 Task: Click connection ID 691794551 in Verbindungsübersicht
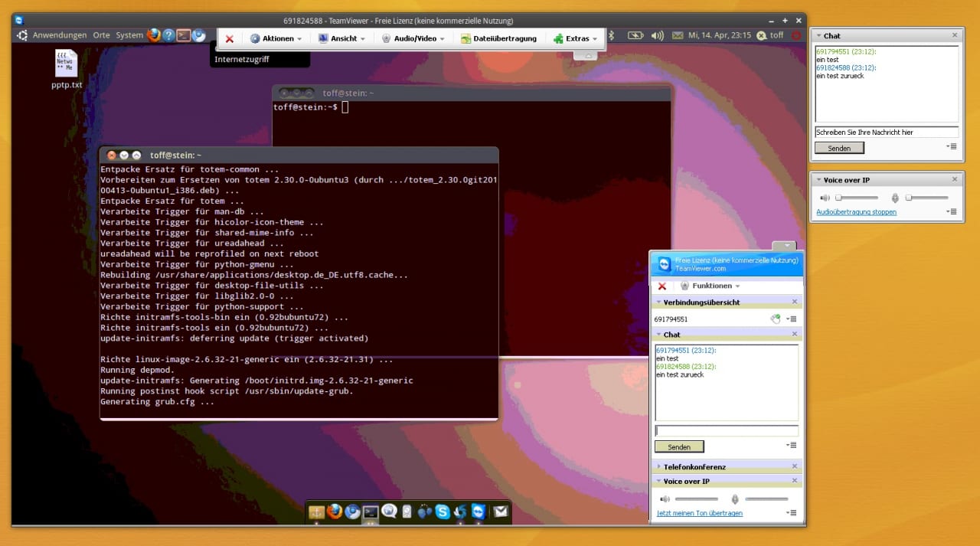(x=671, y=319)
